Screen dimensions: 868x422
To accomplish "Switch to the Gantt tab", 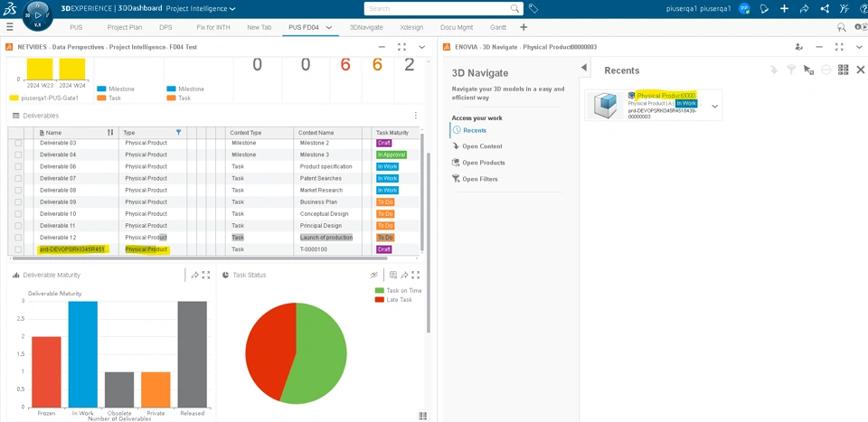I will coord(497,27).
